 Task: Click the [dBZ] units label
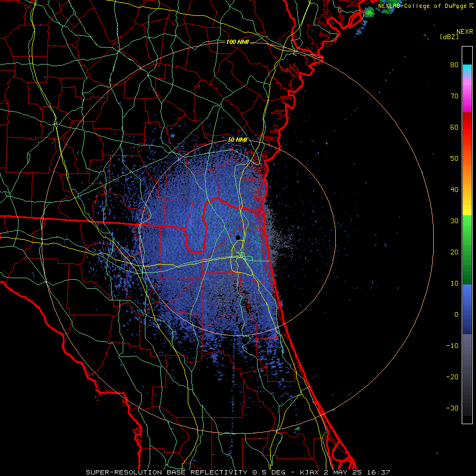pos(449,36)
